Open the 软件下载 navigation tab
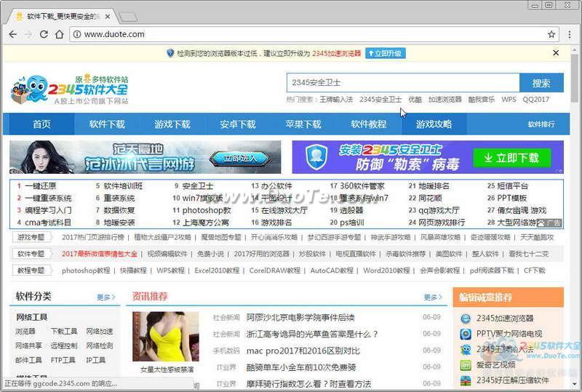Viewport: 582px width, 392px height. 107,124
